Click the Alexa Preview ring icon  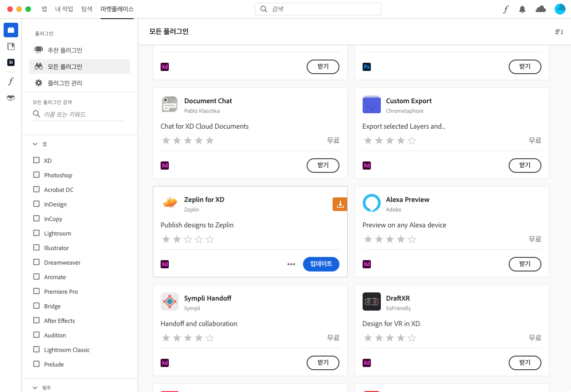click(371, 203)
